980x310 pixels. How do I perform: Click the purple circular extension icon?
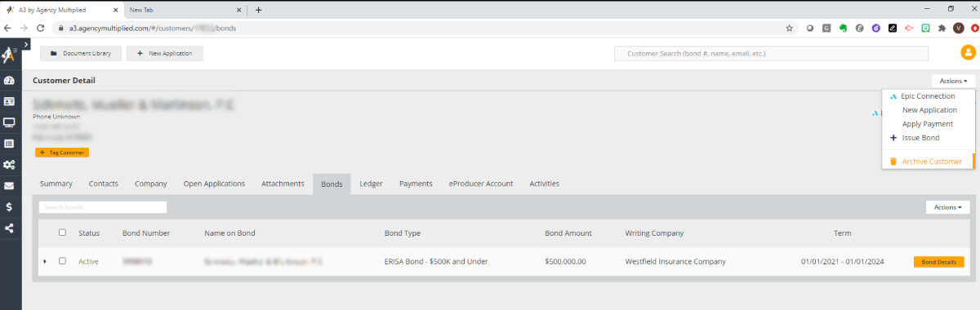coord(876,27)
